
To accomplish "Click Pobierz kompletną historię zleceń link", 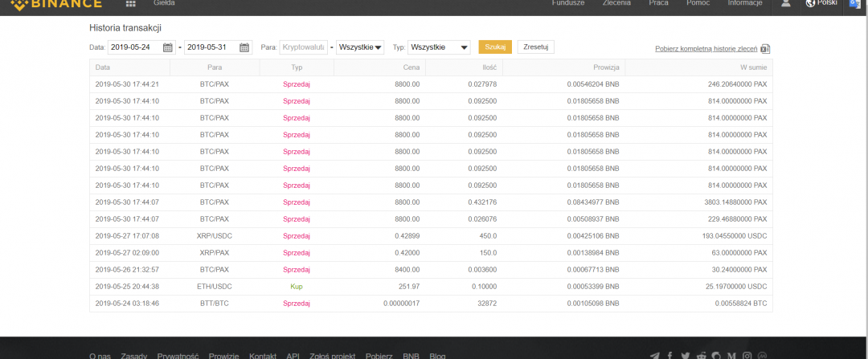I will pos(706,49).
